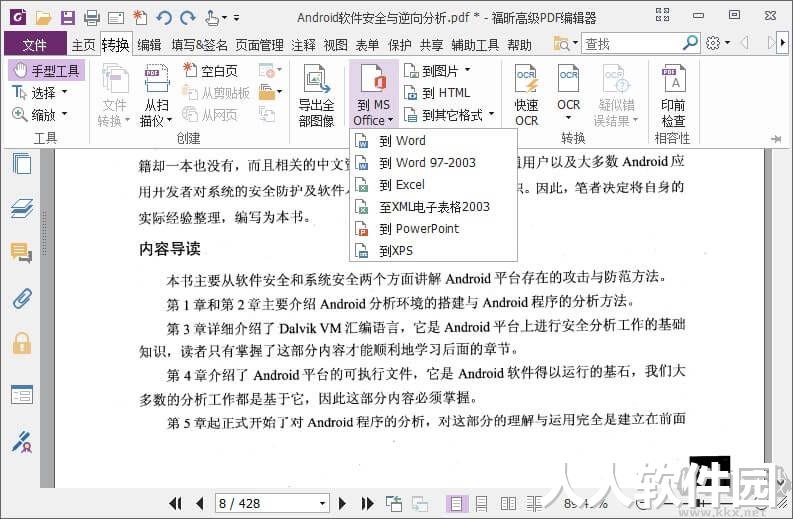Click the search (查找) input field

[631, 44]
